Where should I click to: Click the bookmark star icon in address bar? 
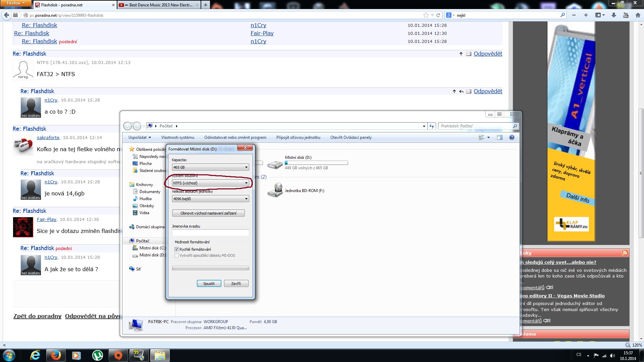click(426, 15)
